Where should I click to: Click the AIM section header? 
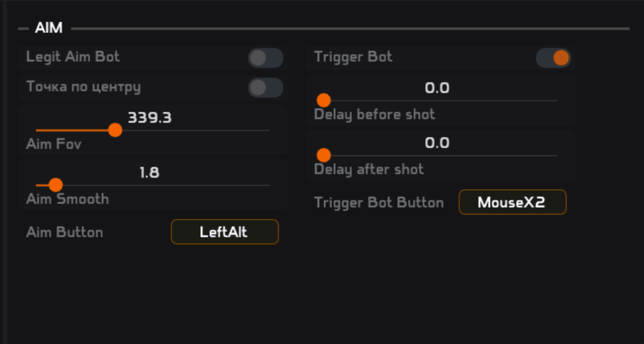49,28
